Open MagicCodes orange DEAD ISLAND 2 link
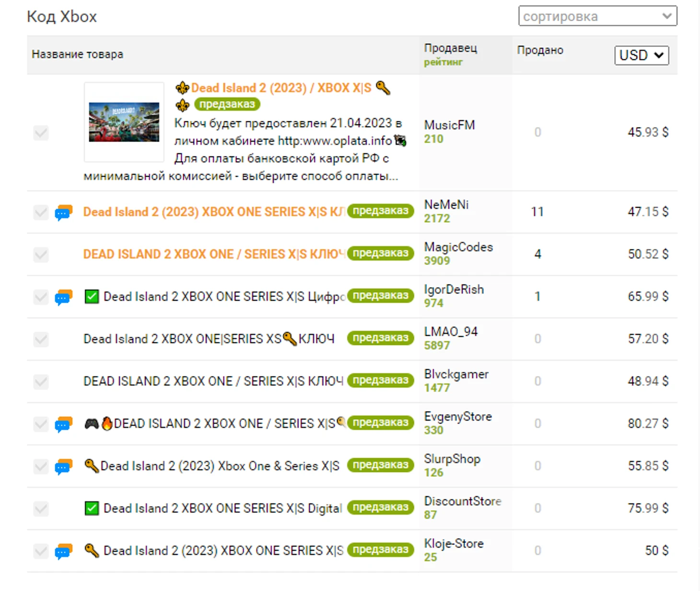The height and width of the screenshot is (591, 700). [x=213, y=254]
